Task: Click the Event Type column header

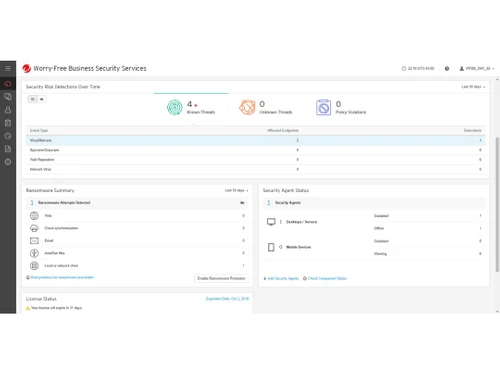Action: (39, 130)
